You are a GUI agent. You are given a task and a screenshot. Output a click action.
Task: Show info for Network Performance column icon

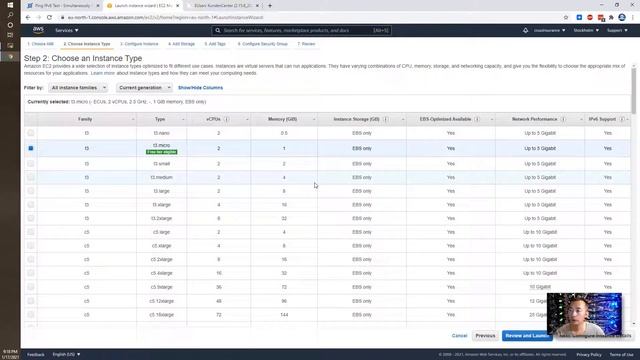tap(563, 119)
